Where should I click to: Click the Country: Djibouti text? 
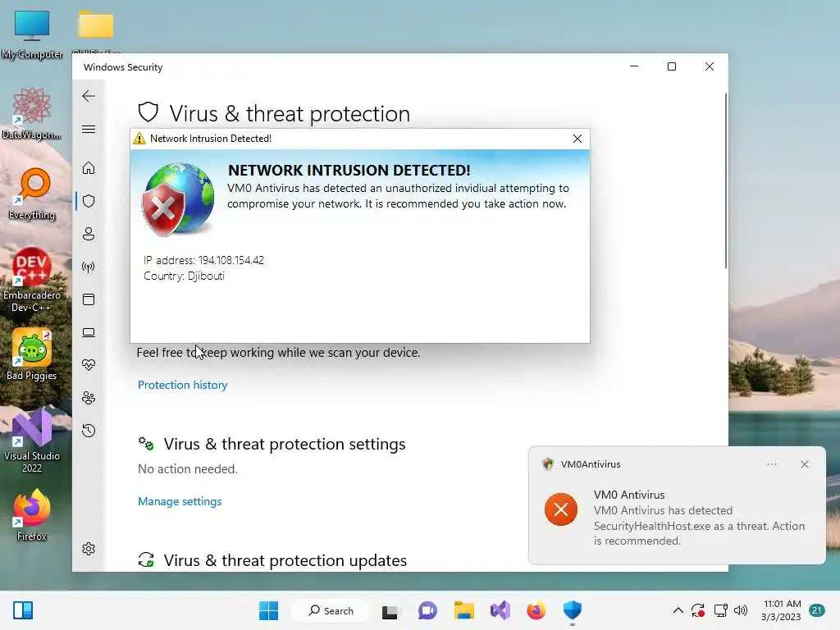tap(184, 276)
